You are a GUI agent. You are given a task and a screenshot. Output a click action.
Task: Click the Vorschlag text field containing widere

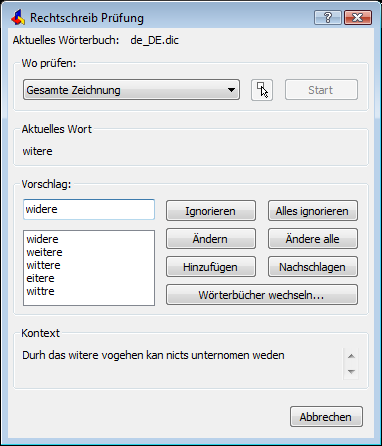[89, 209]
